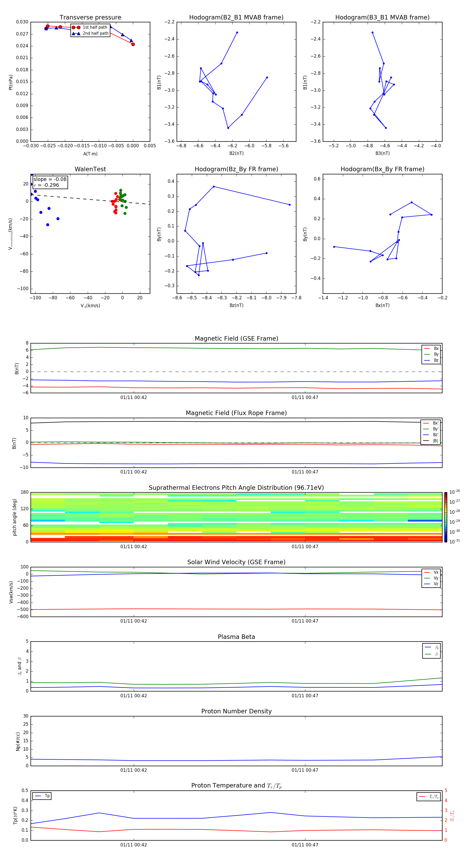Click the 'Hodogram(Bz_By FR frame)' title
Viewport: 473px width, 868px height.
click(236, 169)
